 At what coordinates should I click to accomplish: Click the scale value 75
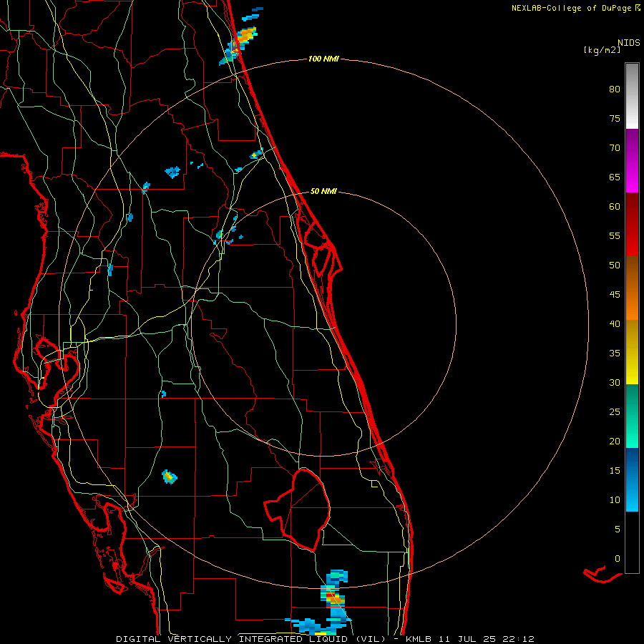click(615, 119)
